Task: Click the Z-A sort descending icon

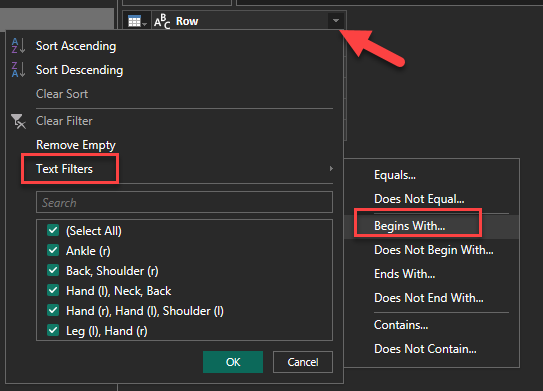Action: (18, 70)
